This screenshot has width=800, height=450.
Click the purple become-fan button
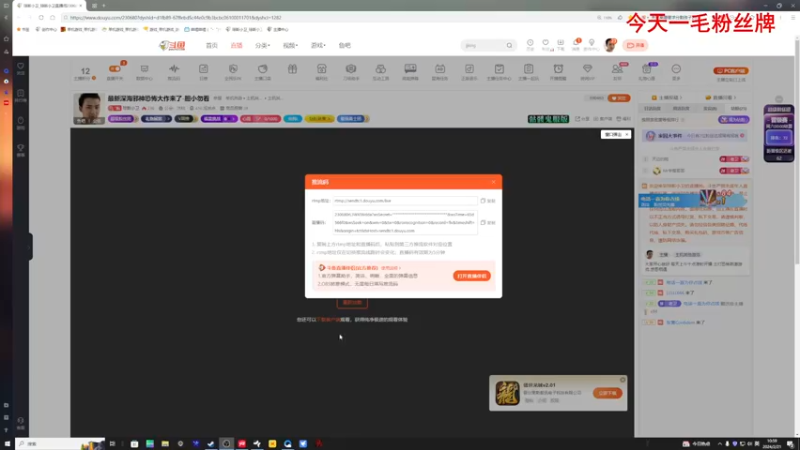734,120
